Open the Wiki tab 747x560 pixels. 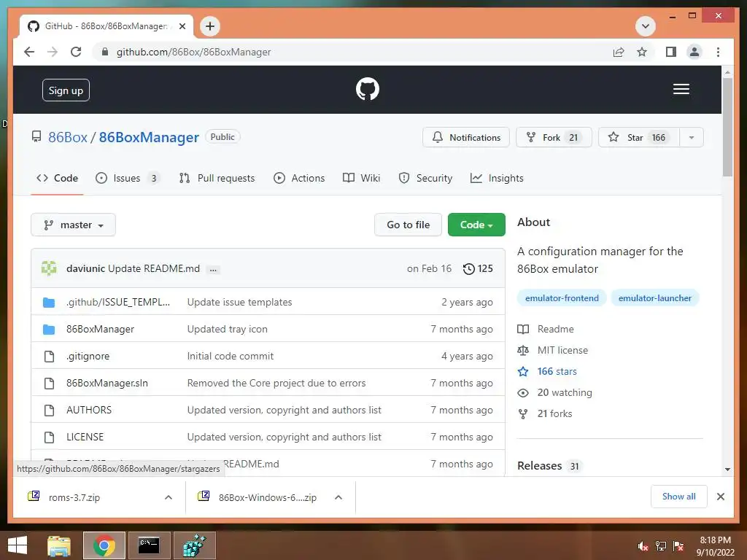coord(361,178)
